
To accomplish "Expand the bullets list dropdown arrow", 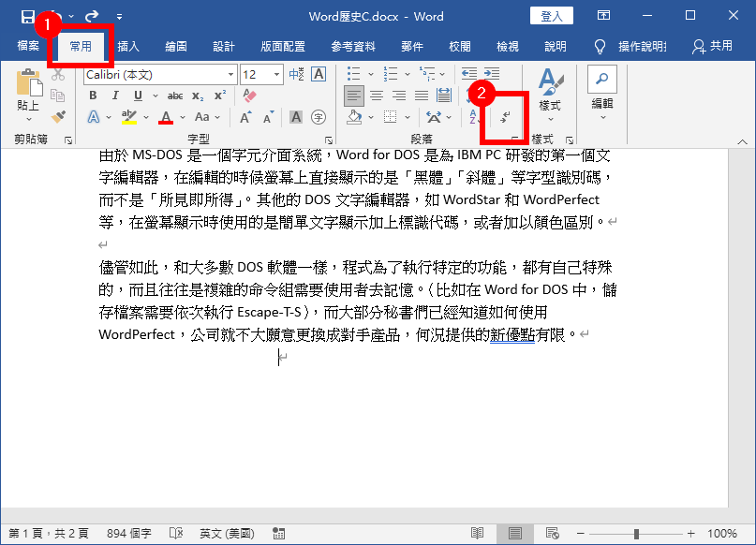I will pyautogui.click(x=371, y=74).
